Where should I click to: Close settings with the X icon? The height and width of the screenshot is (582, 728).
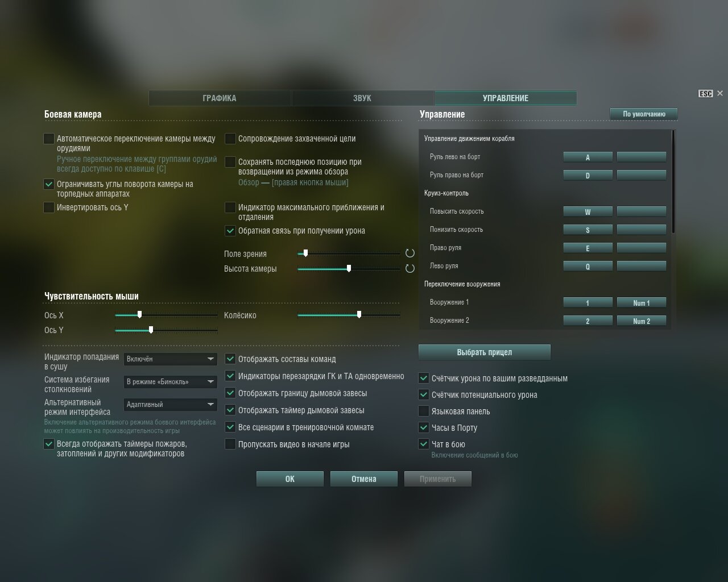[720, 93]
